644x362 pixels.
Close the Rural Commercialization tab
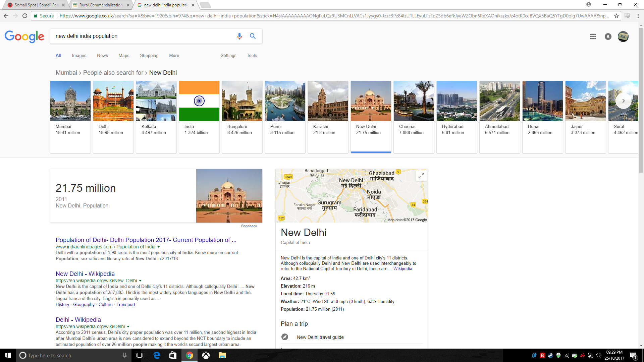128,5
